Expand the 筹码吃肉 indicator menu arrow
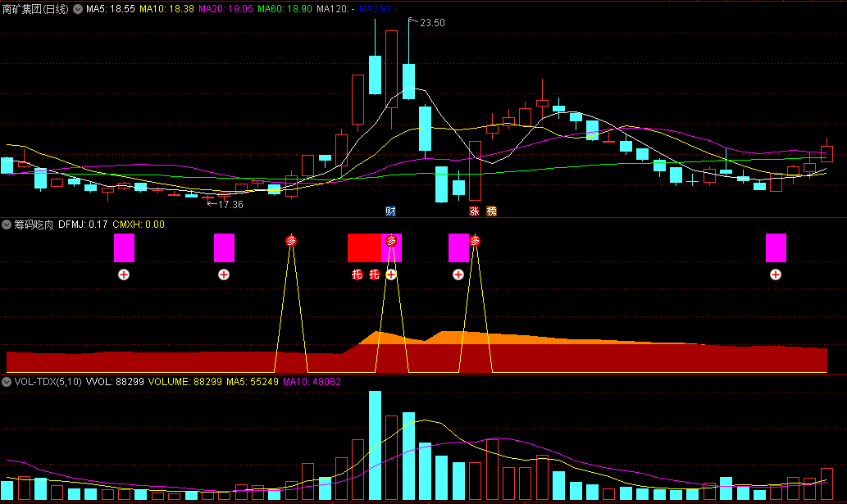Screen dimensions: 847x504 (x=7, y=225)
